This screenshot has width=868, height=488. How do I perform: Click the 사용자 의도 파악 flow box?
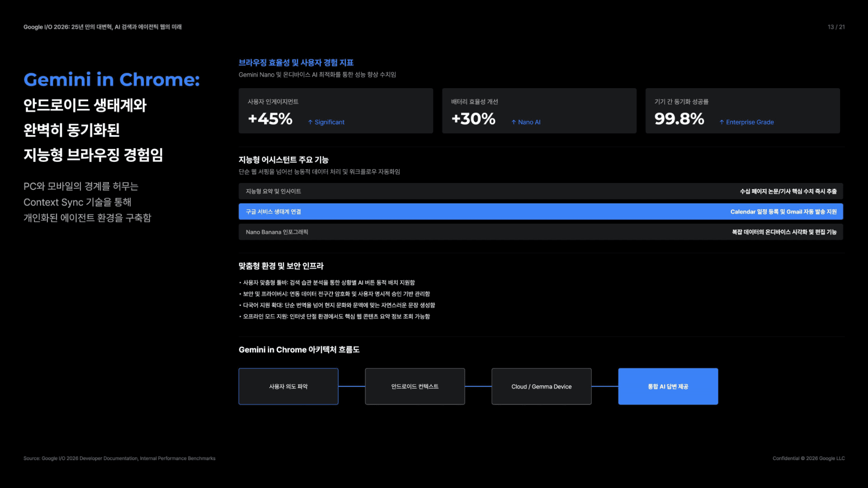click(288, 386)
